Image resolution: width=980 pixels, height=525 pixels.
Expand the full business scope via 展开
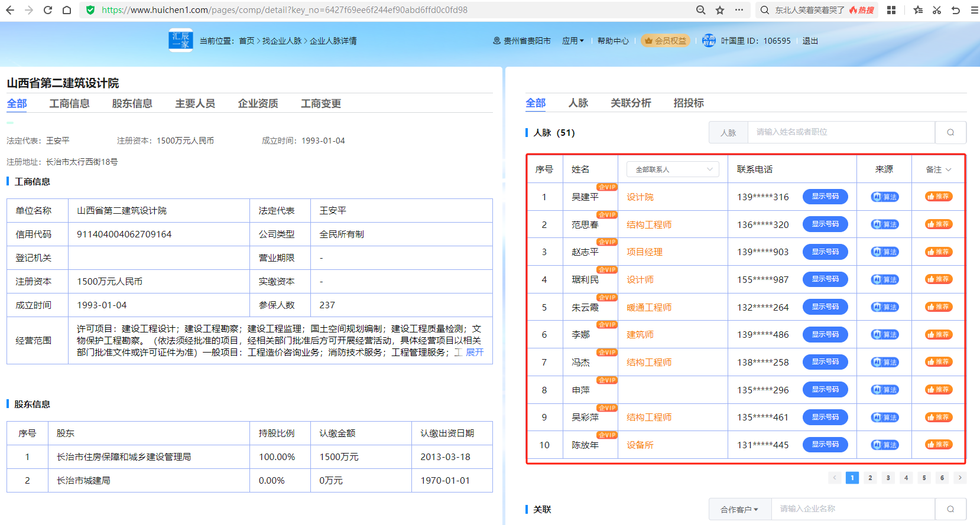(474, 353)
